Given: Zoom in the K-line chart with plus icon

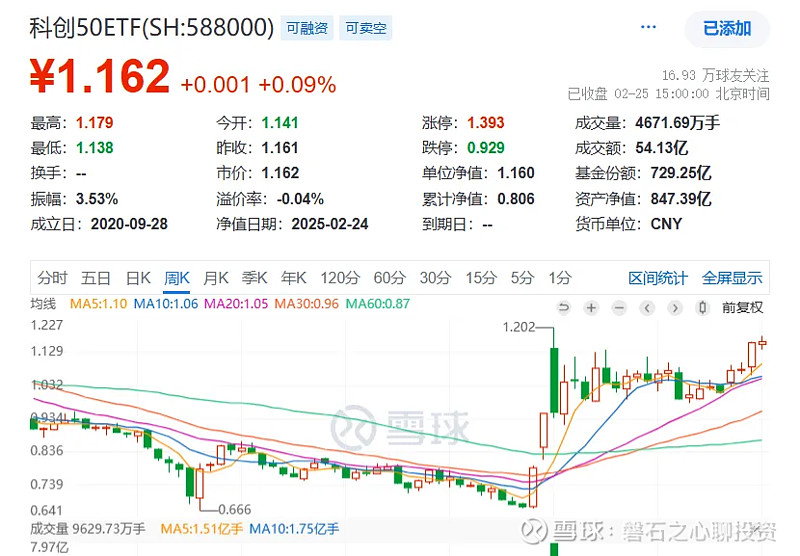Looking at the screenshot, I should tap(591, 308).
